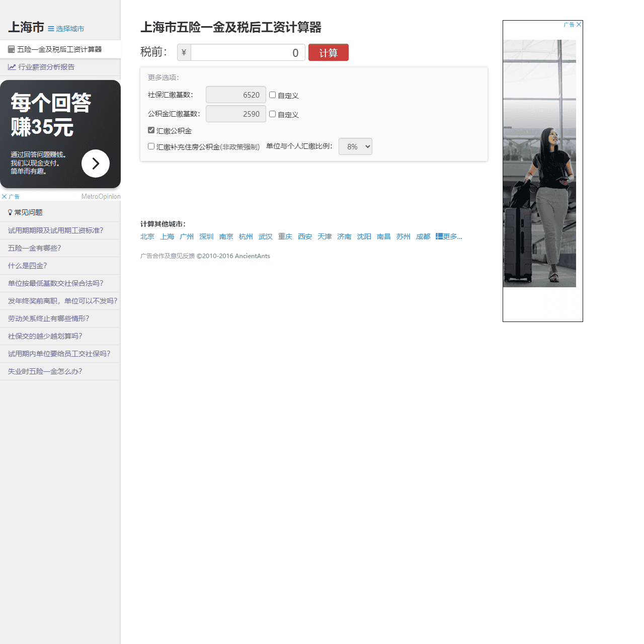Image resolution: width=644 pixels, height=644 pixels.
Task: Enable 自定义 for 公积金汇缴基数
Action: pyautogui.click(x=272, y=114)
